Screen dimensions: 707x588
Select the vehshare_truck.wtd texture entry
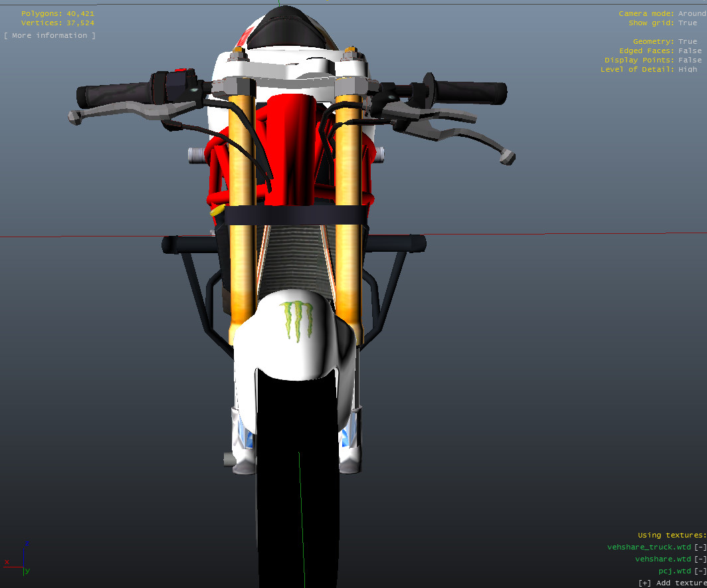(649, 547)
